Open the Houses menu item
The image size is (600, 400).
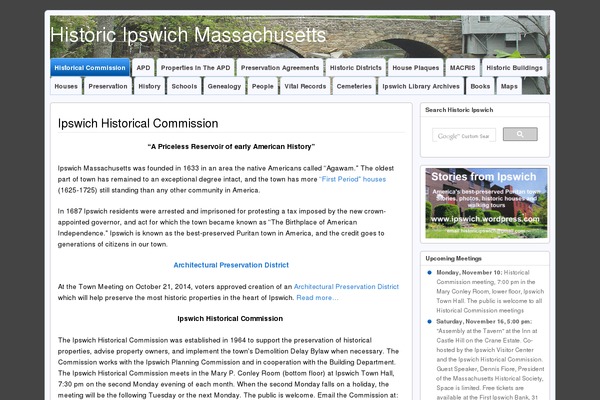66,86
